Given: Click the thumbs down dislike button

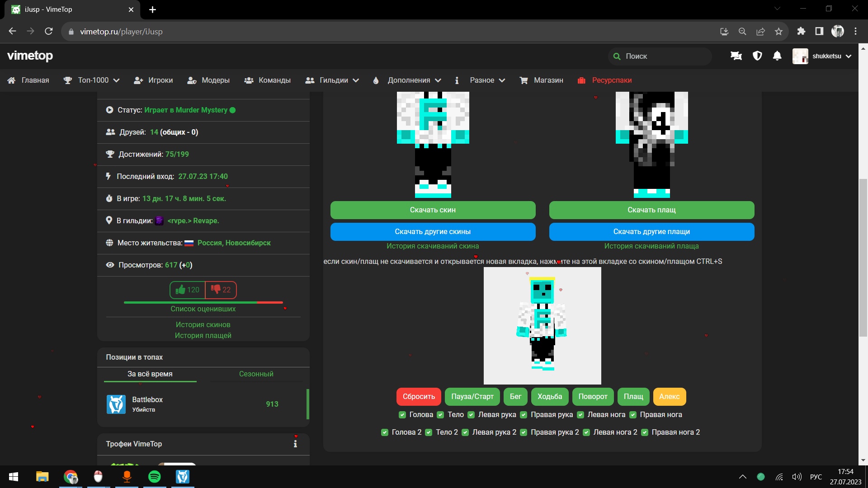Looking at the screenshot, I should 221,290.
